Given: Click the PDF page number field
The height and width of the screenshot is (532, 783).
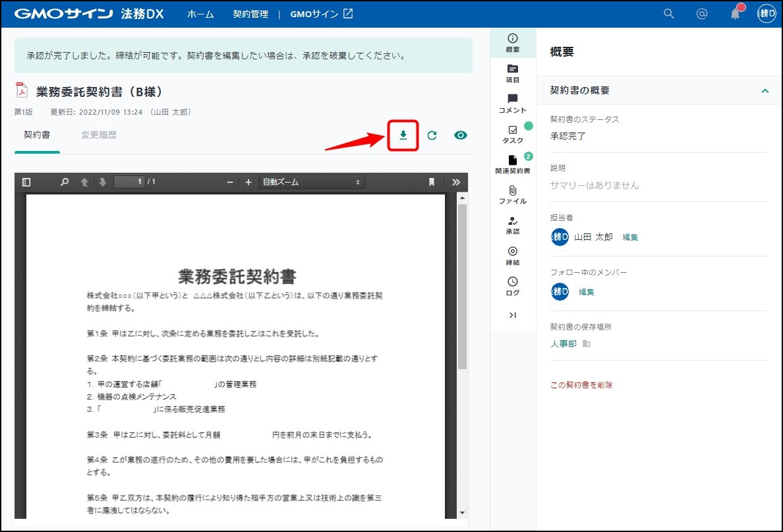Looking at the screenshot, I should point(129,182).
